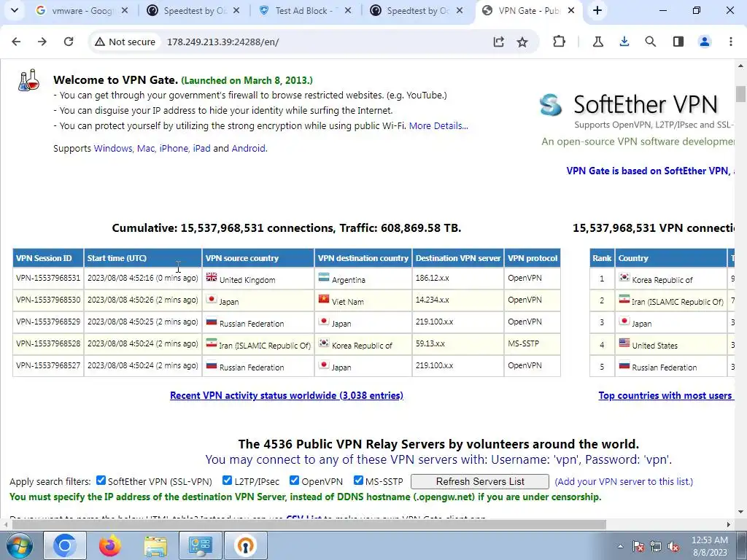Toggle the OpenVPN filter checkbox
The width and height of the screenshot is (747, 560).
[x=295, y=481]
